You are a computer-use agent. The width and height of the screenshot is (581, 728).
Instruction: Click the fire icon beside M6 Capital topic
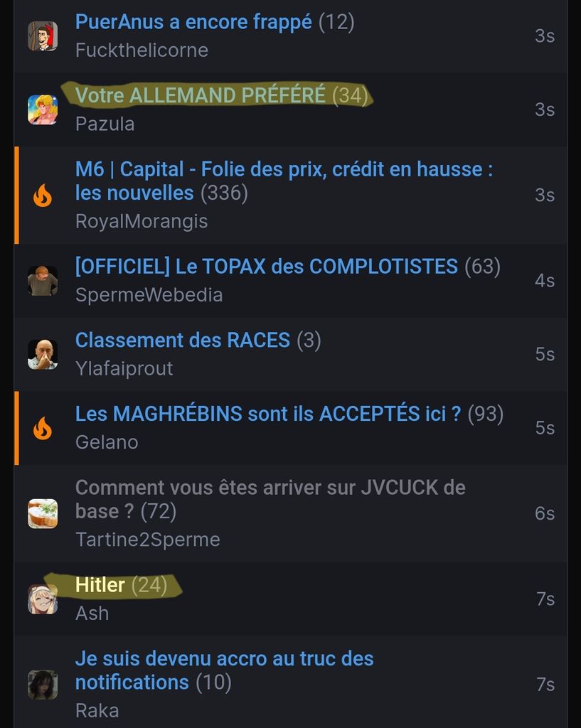pyautogui.click(x=43, y=196)
